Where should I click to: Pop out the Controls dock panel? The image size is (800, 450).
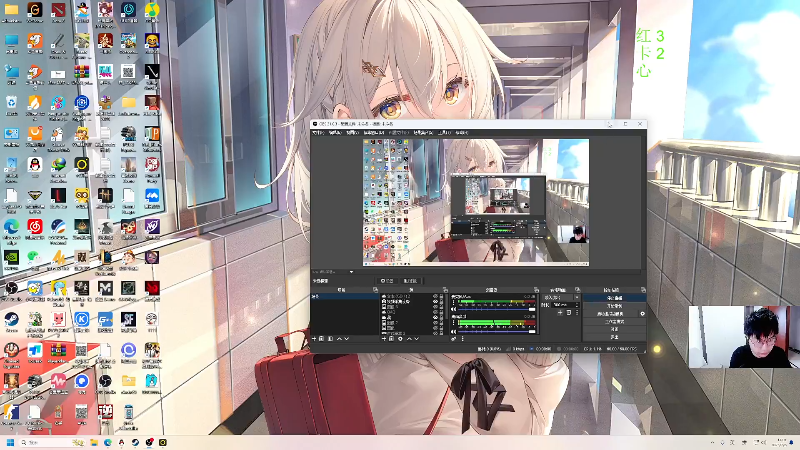(643, 290)
